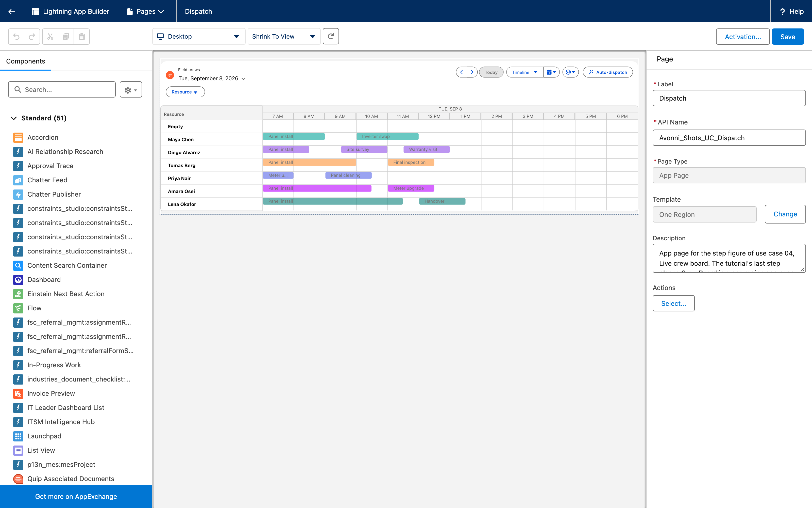Screen dimensions: 812x508
Task: Expand the date chevron beside September 8
Action: [x=244, y=79]
